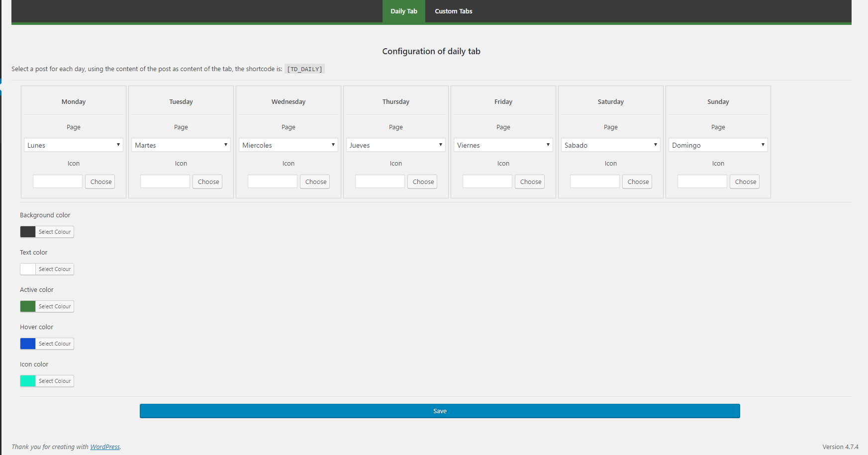Switch to the Daily Tab
Screen dimensions: 868x455
(403, 11)
